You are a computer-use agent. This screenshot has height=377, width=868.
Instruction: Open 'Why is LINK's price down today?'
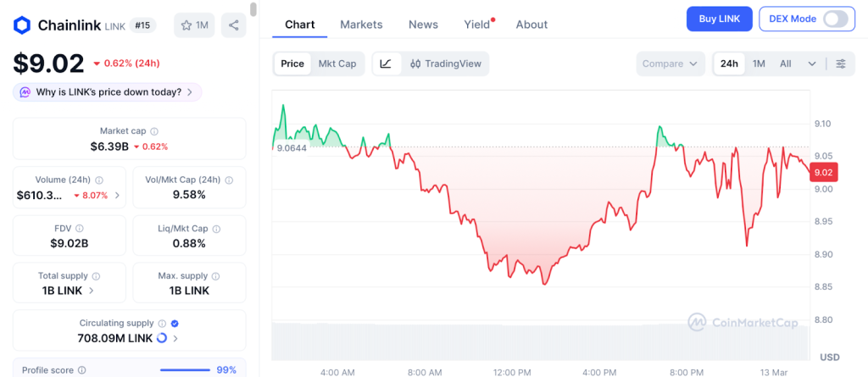(x=108, y=91)
